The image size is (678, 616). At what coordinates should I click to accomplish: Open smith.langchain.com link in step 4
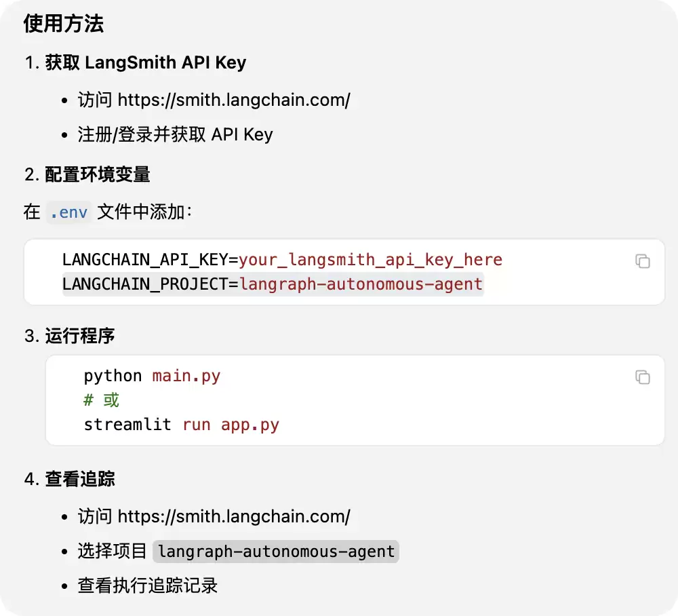click(234, 516)
